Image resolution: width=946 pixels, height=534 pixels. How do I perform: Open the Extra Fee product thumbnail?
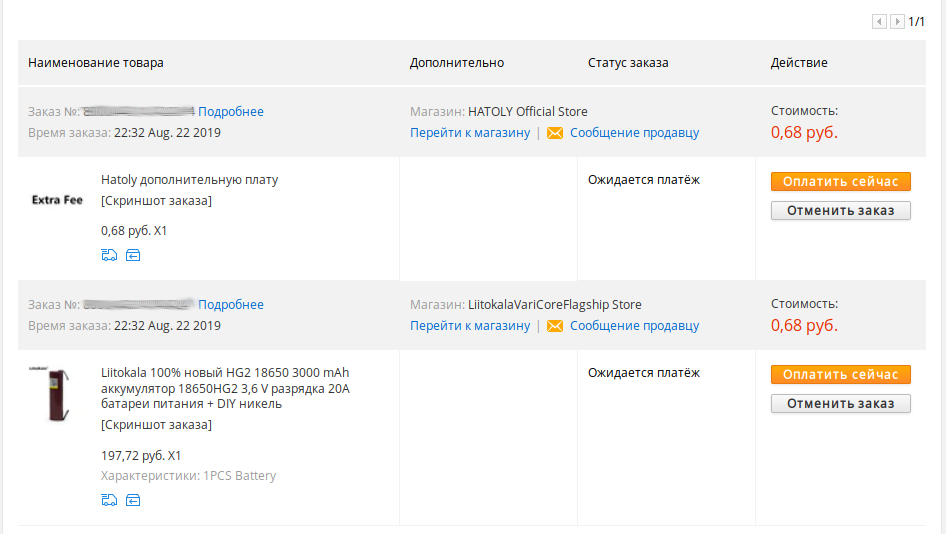click(x=57, y=200)
